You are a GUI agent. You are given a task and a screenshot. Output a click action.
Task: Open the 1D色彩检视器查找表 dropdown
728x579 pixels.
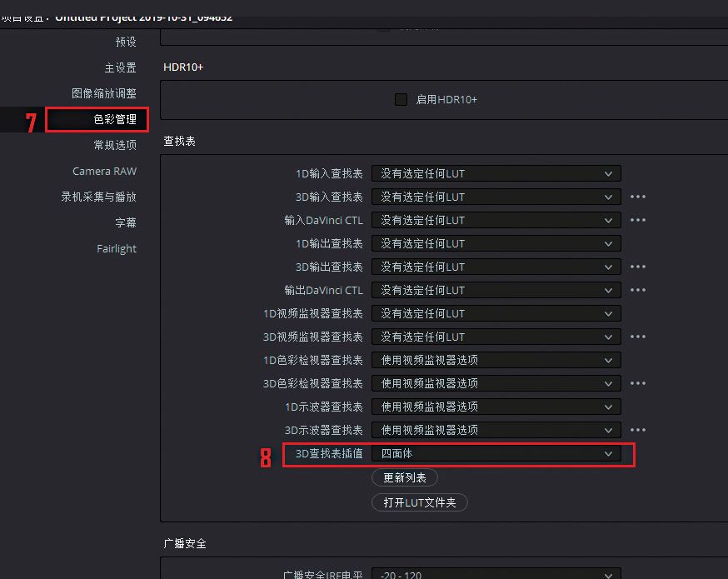tap(496, 360)
